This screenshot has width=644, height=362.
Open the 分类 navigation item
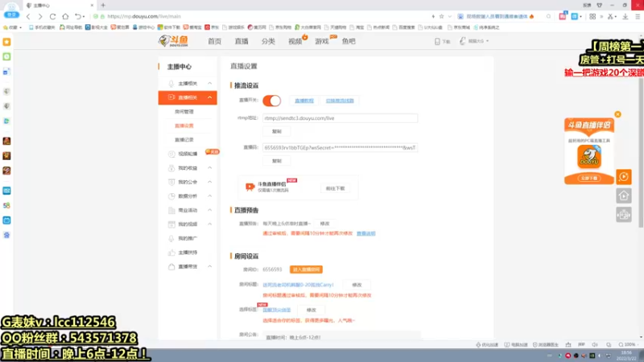[268, 42]
